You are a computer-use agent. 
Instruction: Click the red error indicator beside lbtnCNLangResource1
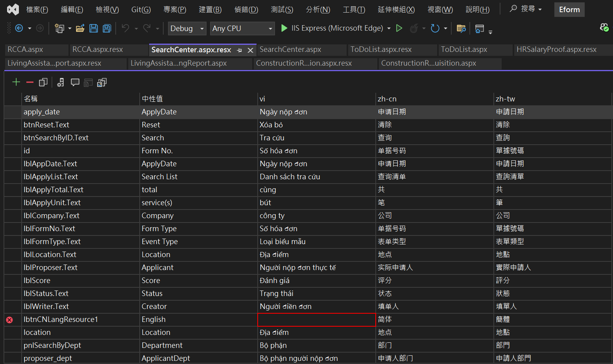[x=9, y=320]
